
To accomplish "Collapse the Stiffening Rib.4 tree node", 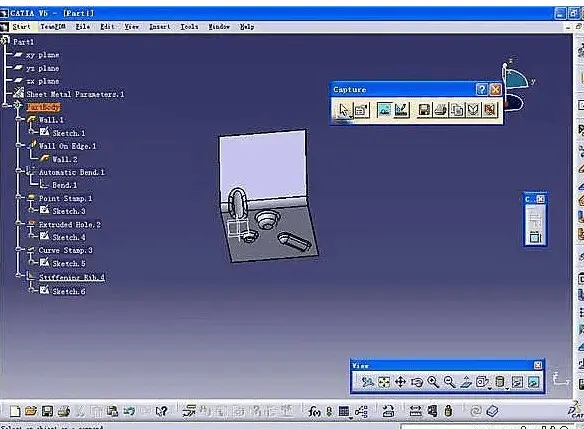I will point(18,276).
